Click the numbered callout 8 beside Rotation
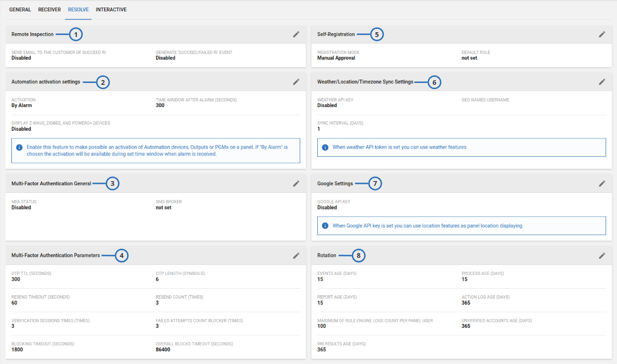Screen dimensions: 617x364 [359, 255]
